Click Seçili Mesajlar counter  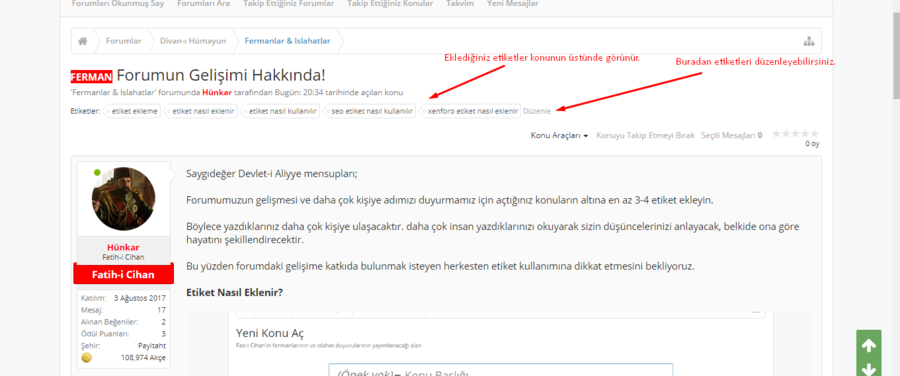[732, 135]
